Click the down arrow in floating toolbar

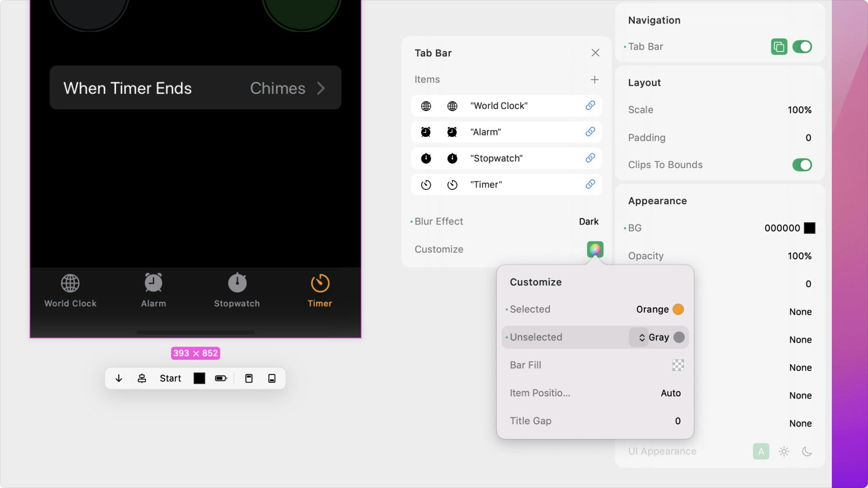pyautogui.click(x=119, y=378)
